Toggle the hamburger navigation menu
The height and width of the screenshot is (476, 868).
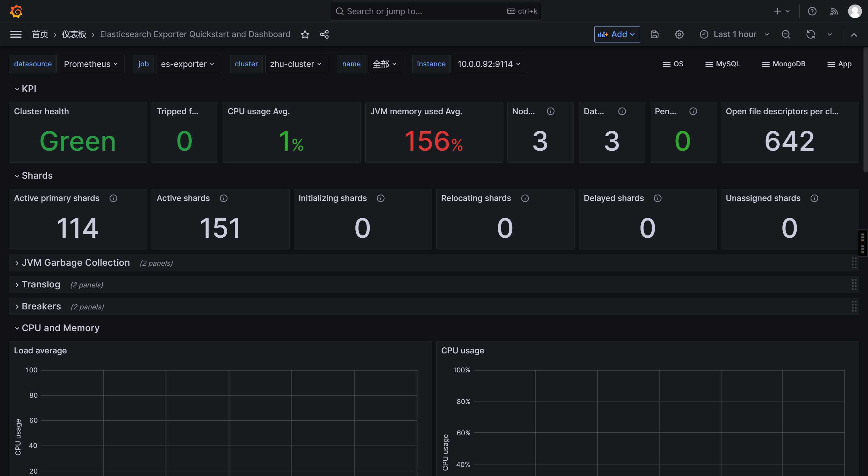click(16, 34)
